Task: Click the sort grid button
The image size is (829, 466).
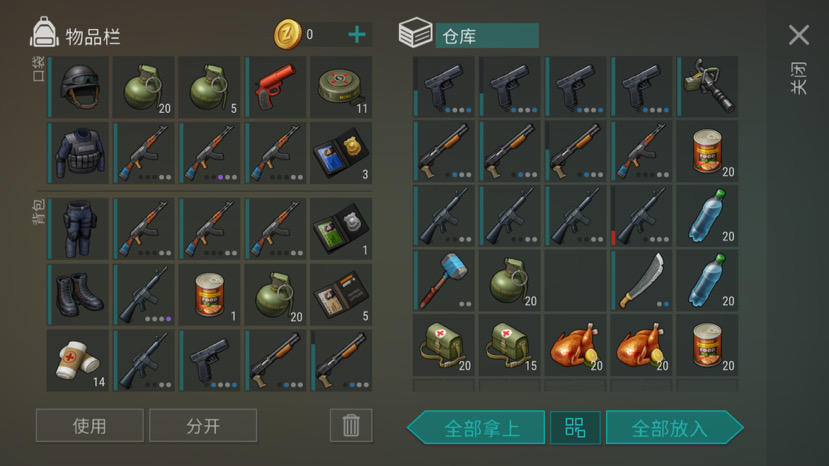Action: point(575,427)
